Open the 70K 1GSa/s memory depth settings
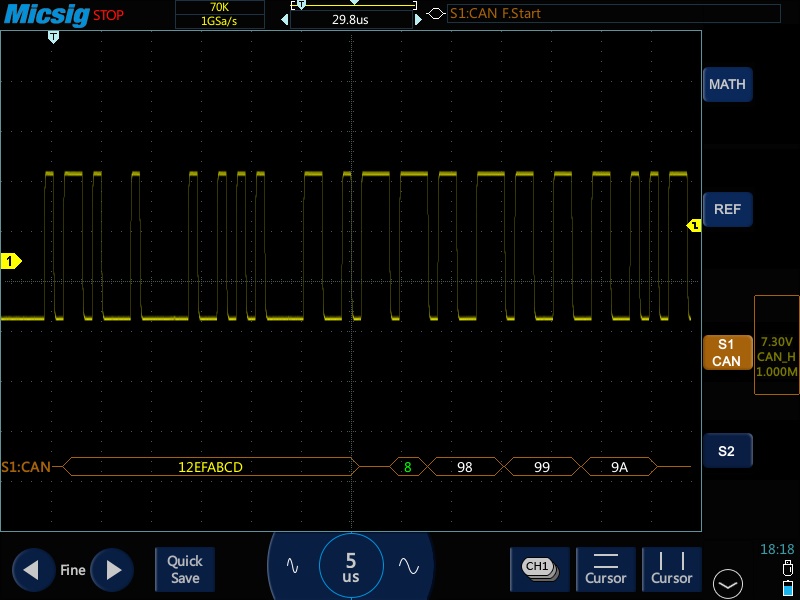The image size is (800, 600). pos(219,14)
